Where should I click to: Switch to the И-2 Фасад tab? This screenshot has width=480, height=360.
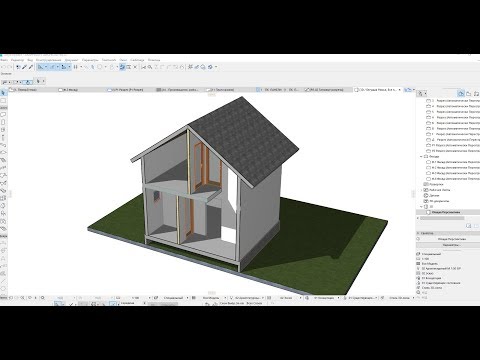pyautogui.click(x=71, y=90)
